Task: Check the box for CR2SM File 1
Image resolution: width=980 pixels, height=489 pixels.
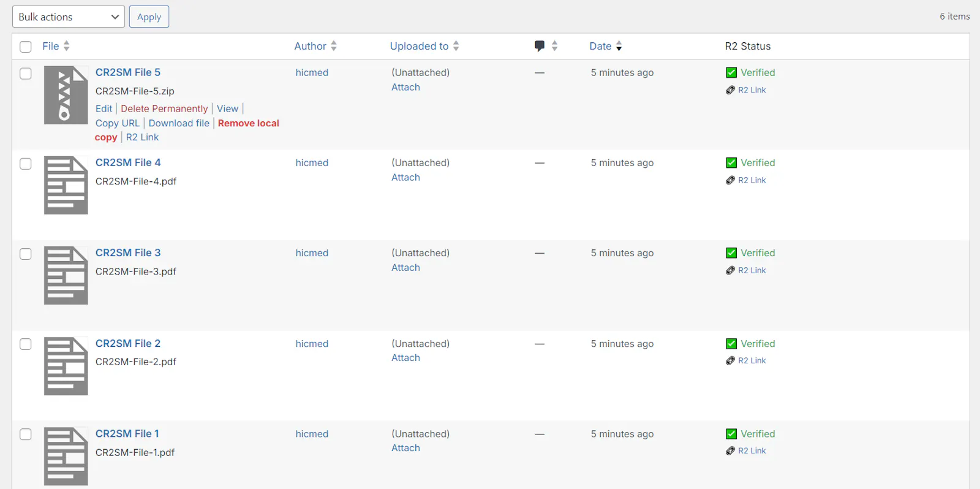Action: tap(26, 434)
